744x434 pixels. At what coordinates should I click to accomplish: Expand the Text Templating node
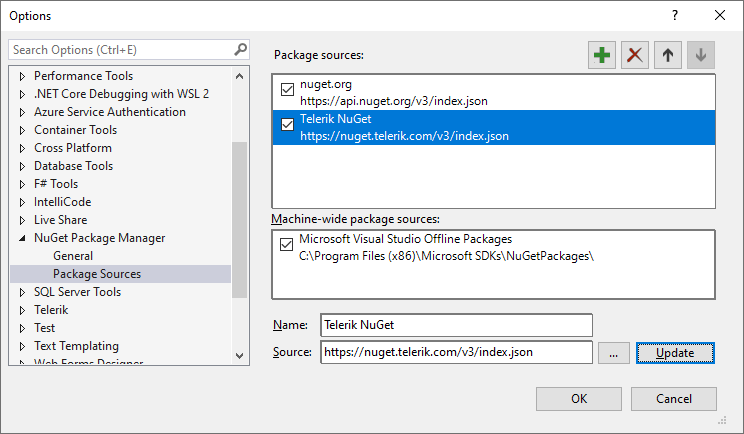(22, 346)
